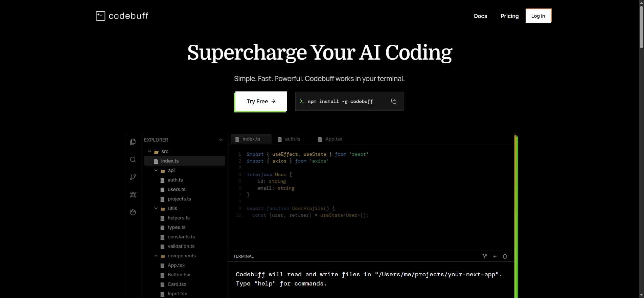Open the debug bug icon in sidebar
This screenshot has height=298, width=644.
click(x=133, y=195)
